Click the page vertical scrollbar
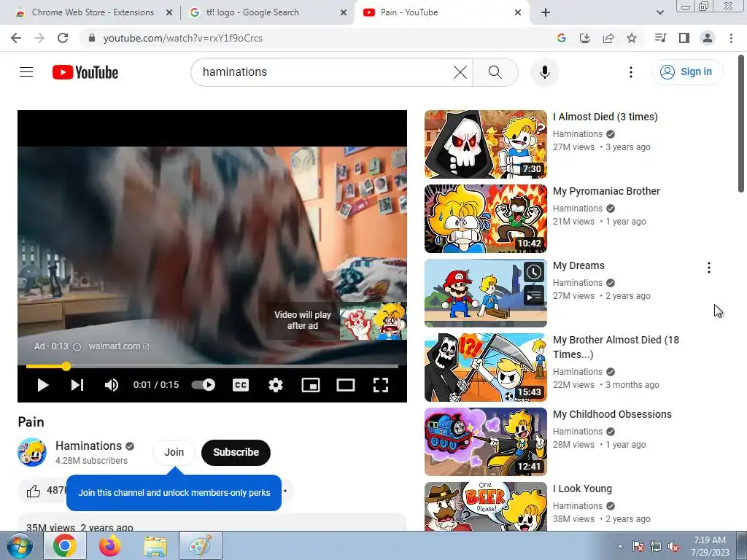The height and width of the screenshot is (560, 747). (741, 124)
